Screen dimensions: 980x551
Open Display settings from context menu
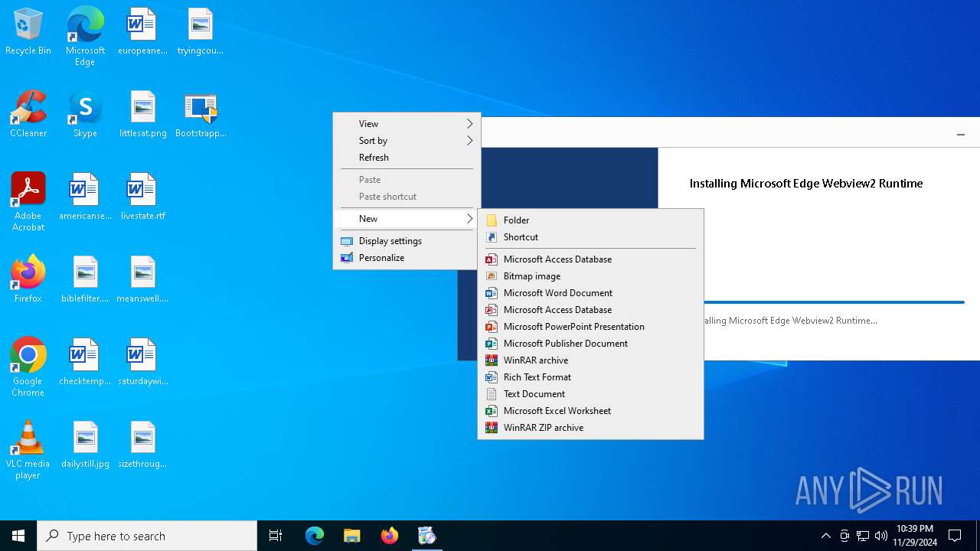click(407, 241)
